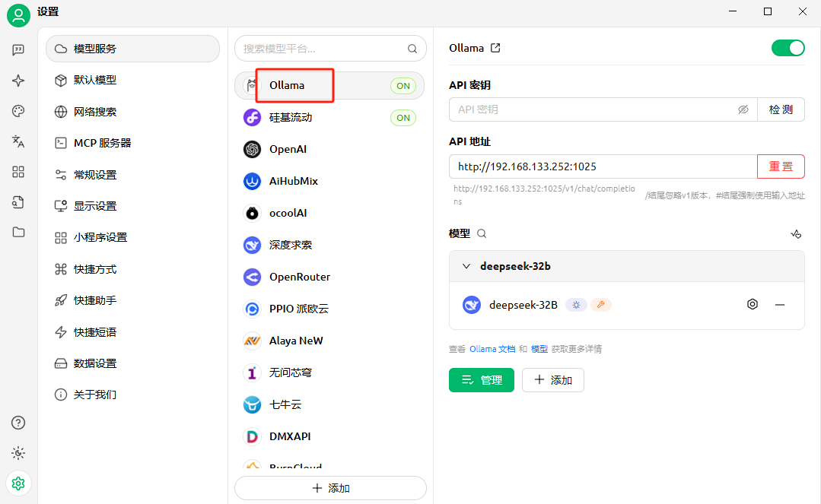The height and width of the screenshot is (504, 821).
Task: Click the 重置 API address button
Action: click(781, 166)
